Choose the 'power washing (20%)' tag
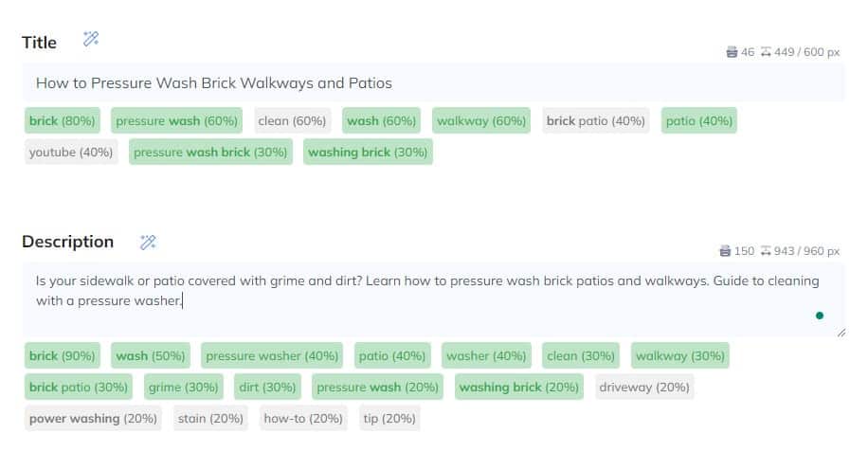The width and height of the screenshot is (868, 452). click(x=93, y=418)
